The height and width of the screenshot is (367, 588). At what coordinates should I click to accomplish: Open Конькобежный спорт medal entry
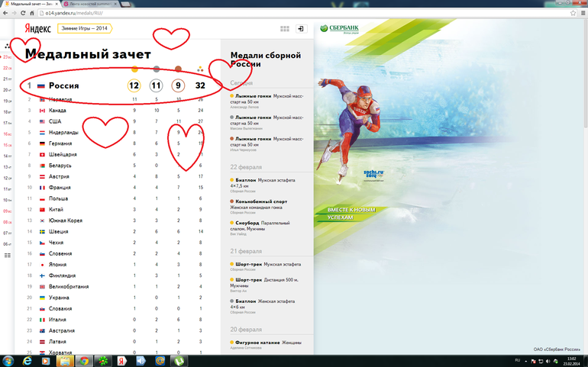(x=259, y=207)
